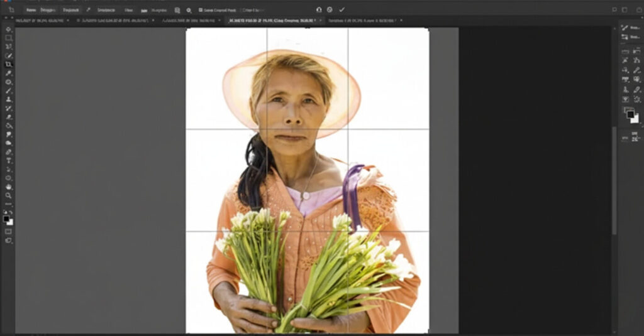The image size is (644, 336).
Task: Open crop options gear in options bar
Action: click(189, 10)
